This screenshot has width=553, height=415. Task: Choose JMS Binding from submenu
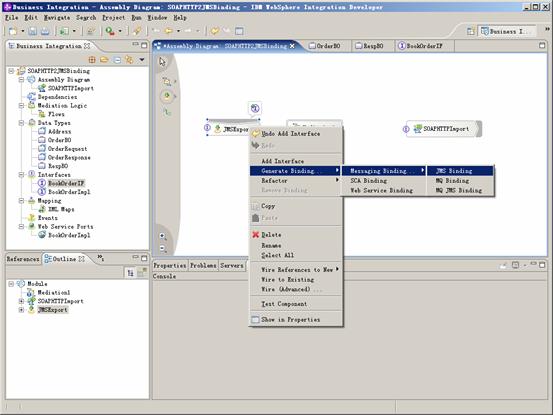click(x=460, y=171)
